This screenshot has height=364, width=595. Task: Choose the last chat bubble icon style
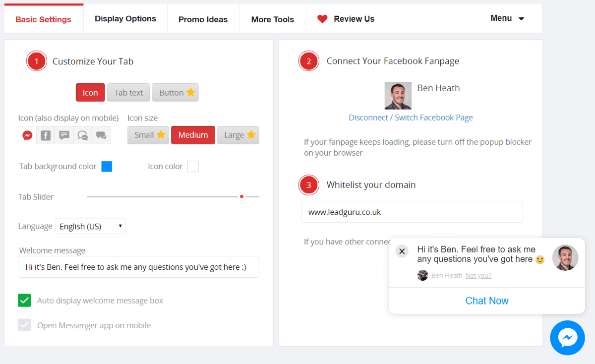coord(101,135)
